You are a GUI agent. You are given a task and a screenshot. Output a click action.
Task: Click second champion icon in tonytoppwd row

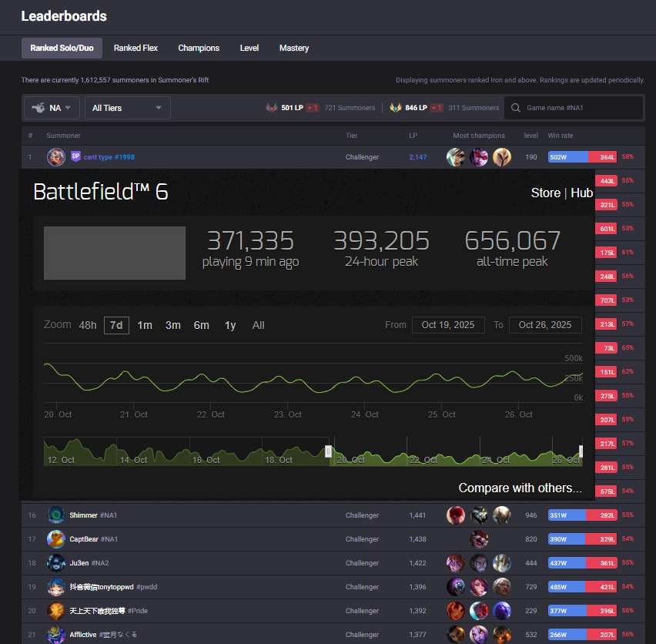click(x=479, y=587)
